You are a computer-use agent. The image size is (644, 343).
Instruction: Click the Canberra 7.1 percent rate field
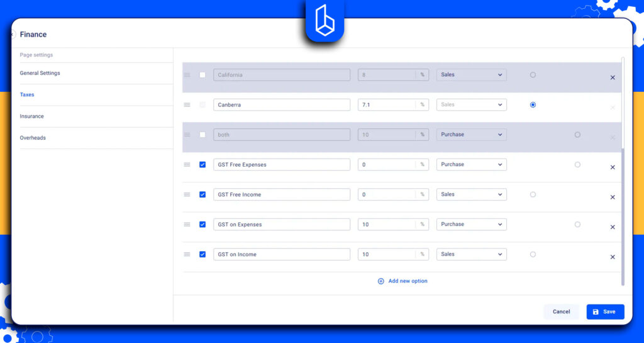click(x=393, y=104)
